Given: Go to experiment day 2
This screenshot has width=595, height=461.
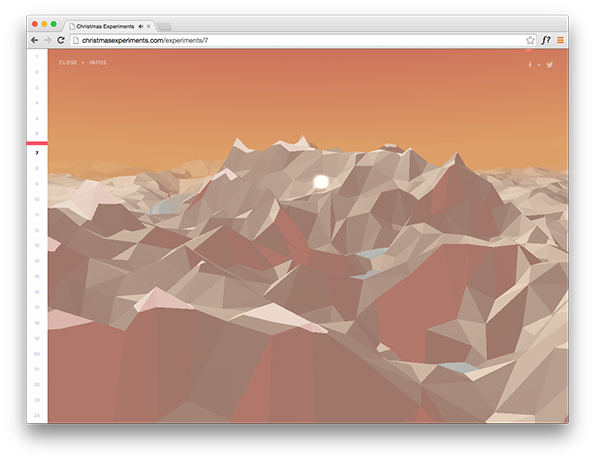Looking at the screenshot, I should pyautogui.click(x=37, y=72).
